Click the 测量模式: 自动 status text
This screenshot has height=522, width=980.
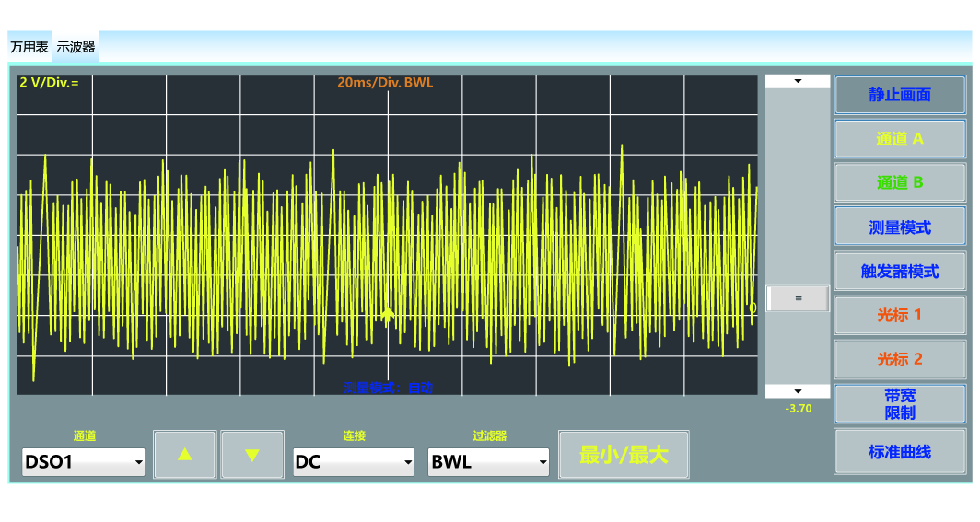(388, 388)
